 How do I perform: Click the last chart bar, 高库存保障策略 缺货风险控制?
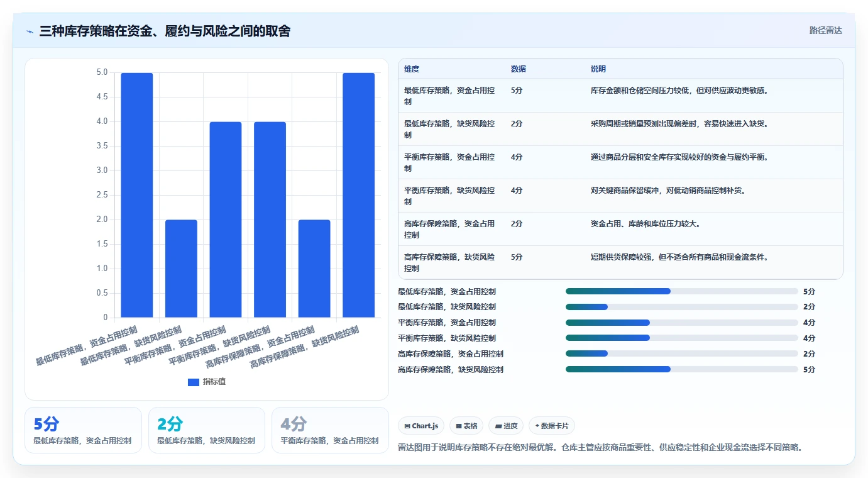[x=358, y=195]
